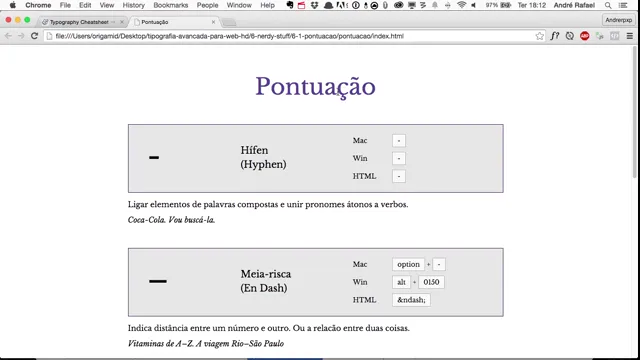This screenshot has height=360, width=640.
Task: Click the green extension icon after Adblock
Action: 600,36
